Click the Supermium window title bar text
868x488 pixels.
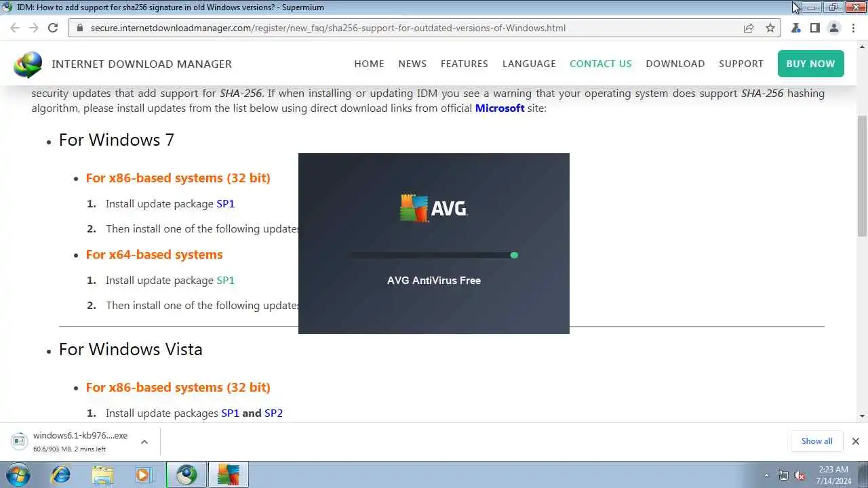(x=170, y=7)
